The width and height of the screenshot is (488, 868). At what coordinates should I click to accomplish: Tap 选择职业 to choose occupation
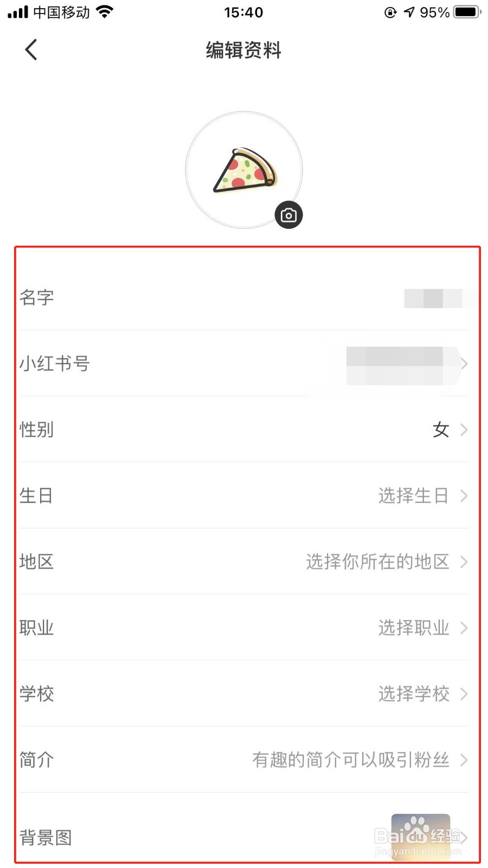click(414, 628)
